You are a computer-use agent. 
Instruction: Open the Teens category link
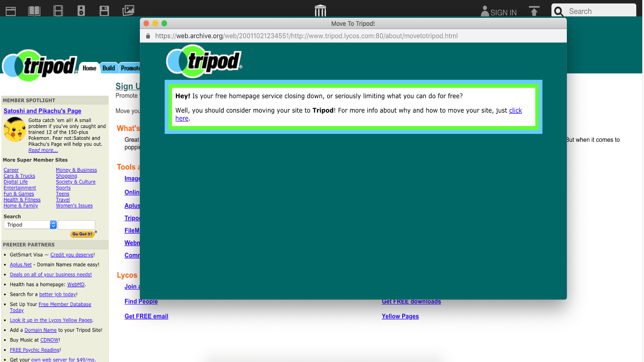[x=62, y=194]
